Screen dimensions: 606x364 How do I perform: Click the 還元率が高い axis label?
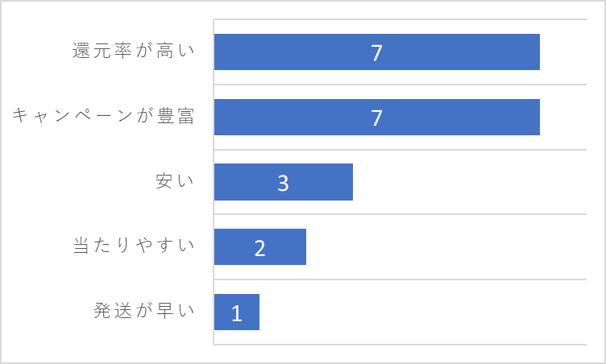133,51
